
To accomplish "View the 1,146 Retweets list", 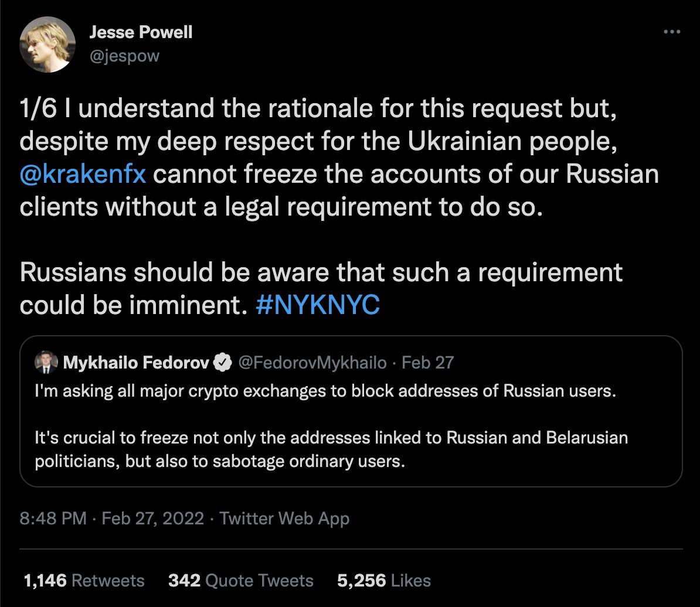I will (x=84, y=581).
